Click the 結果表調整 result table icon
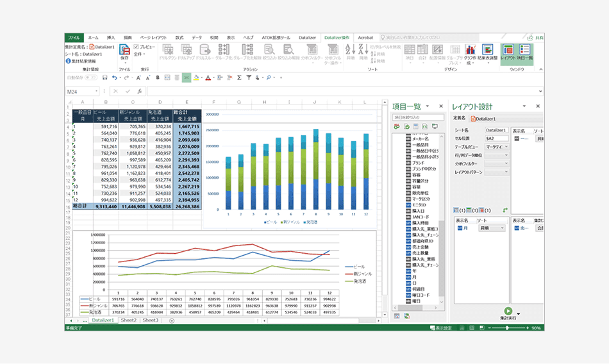 click(488, 50)
